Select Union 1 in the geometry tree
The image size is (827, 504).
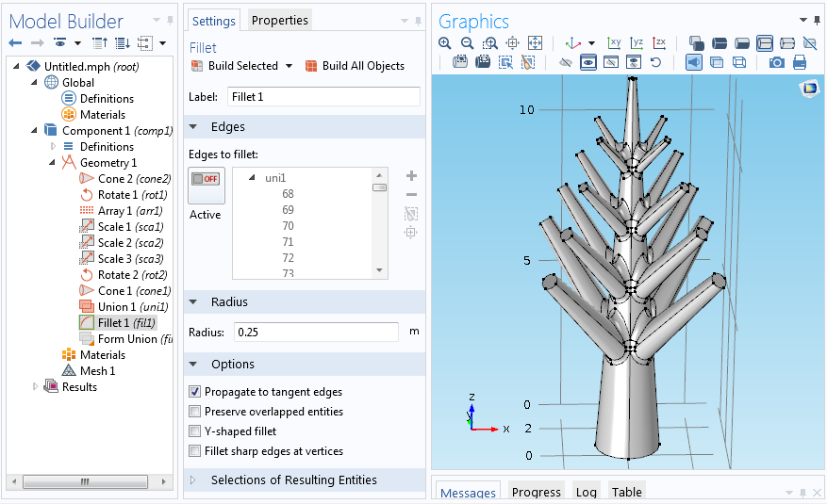coord(117,307)
